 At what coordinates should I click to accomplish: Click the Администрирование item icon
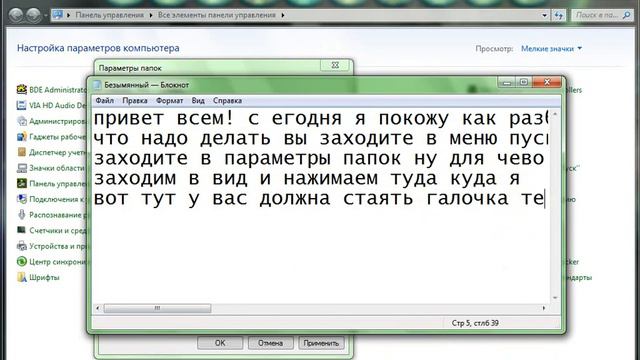pos(22,121)
